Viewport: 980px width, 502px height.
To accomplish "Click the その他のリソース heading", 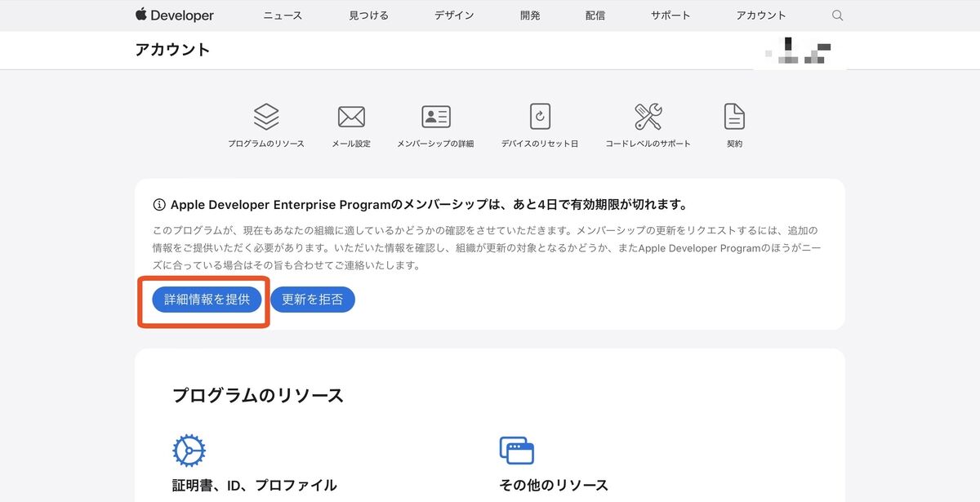I will coord(554,485).
